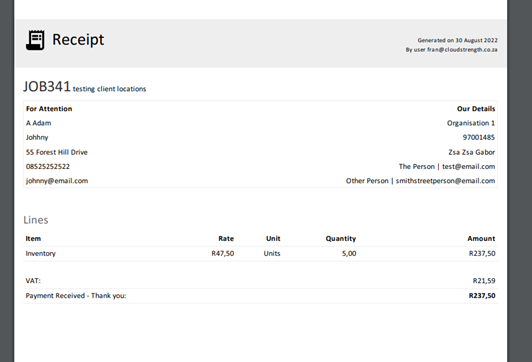Click the R21,59 VAT value
The image size is (532, 362).
(x=484, y=281)
